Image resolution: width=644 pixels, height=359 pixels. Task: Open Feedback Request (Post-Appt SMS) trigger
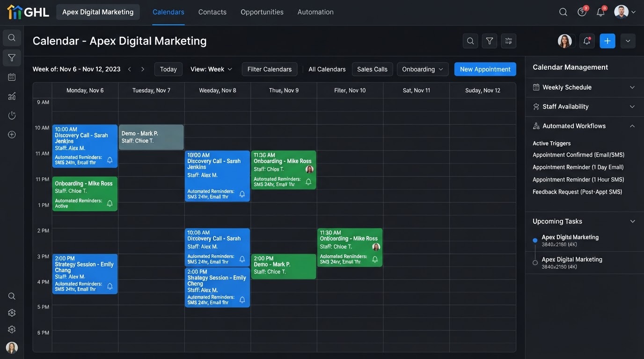(578, 192)
